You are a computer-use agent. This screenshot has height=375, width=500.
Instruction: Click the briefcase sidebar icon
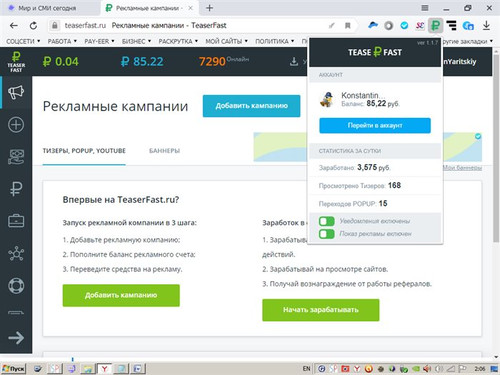tap(16, 221)
